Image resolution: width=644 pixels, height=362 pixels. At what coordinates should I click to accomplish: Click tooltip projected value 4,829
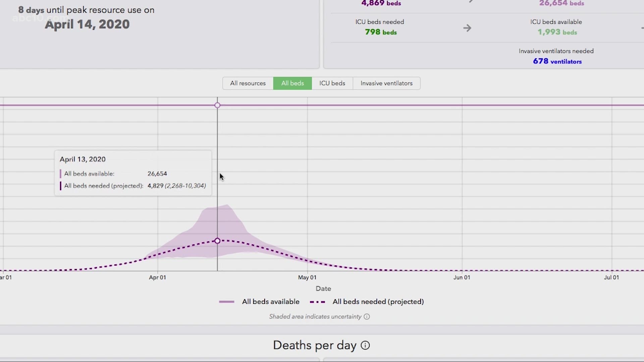tap(155, 186)
